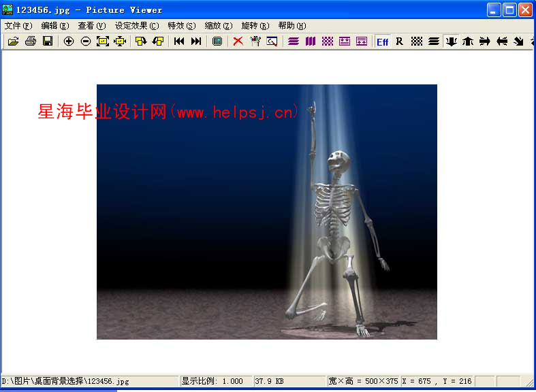Minimize the Picture Viewer window
This screenshot has width=536, height=392.
point(493,10)
